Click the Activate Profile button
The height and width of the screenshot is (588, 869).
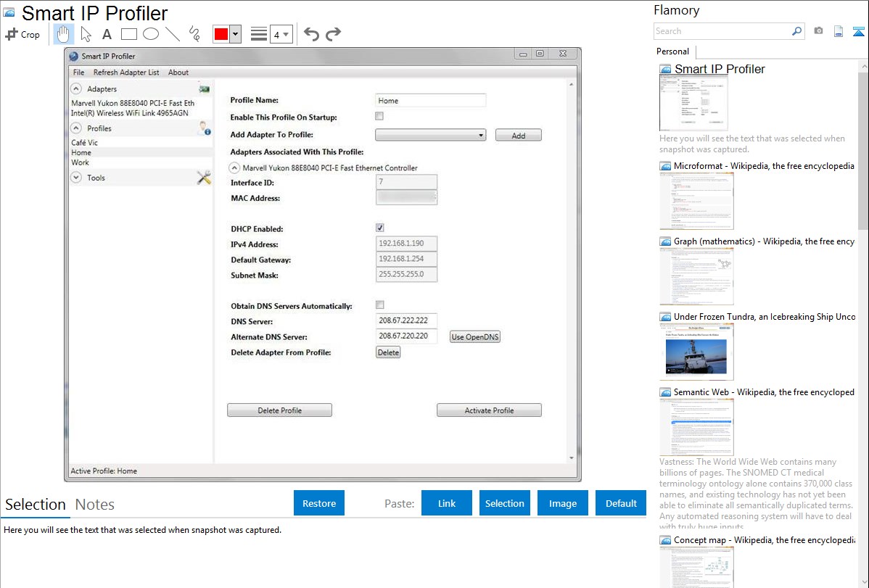[x=489, y=410]
